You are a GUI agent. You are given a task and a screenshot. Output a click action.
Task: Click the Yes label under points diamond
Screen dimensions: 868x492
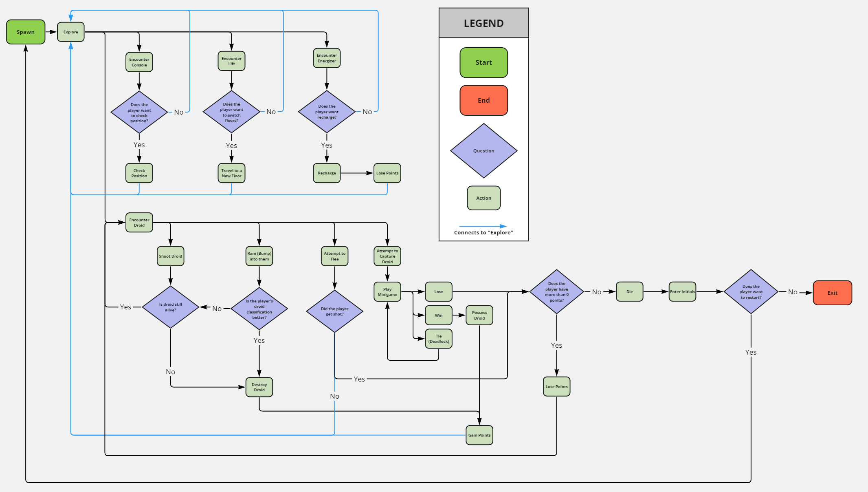[556, 346]
